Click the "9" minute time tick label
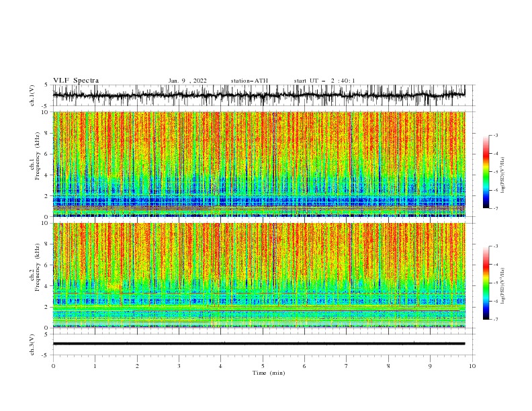The width and height of the screenshot is (532, 411). [430, 366]
